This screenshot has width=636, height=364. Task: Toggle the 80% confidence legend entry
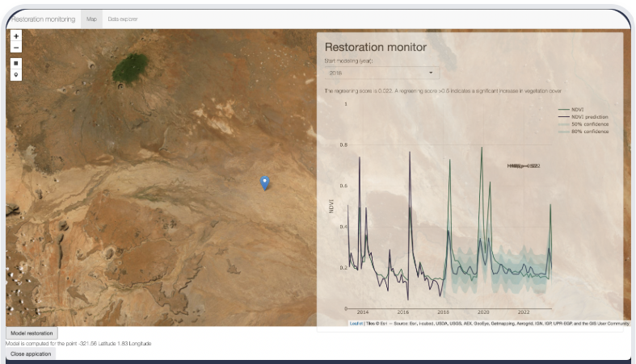click(583, 132)
